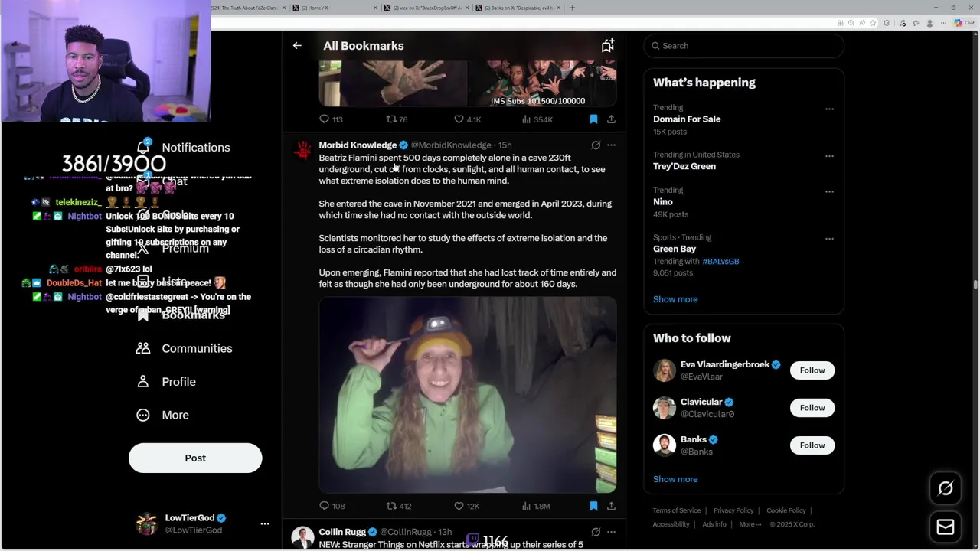
Task: Share the Morbid Knowledge post
Action: 611,506
